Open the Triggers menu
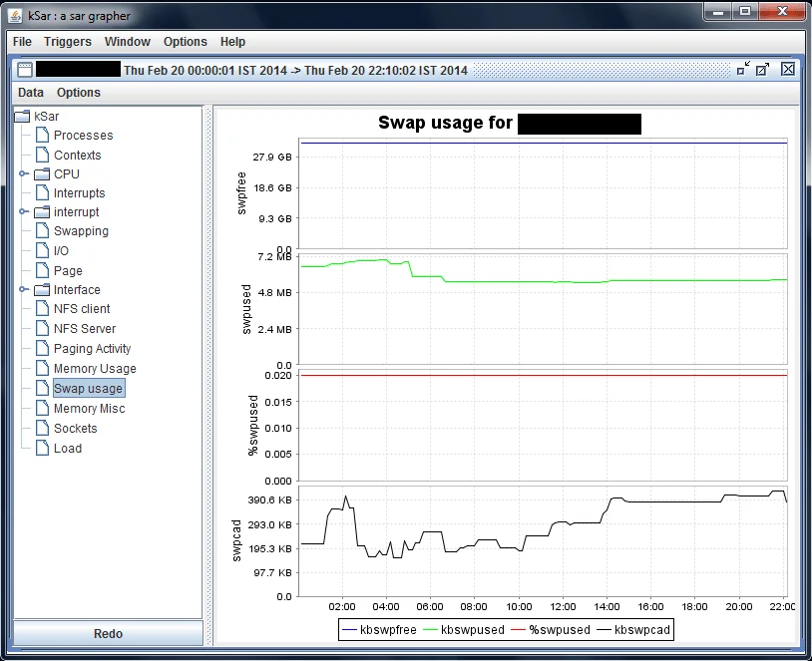The image size is (812, 661). 68,42
